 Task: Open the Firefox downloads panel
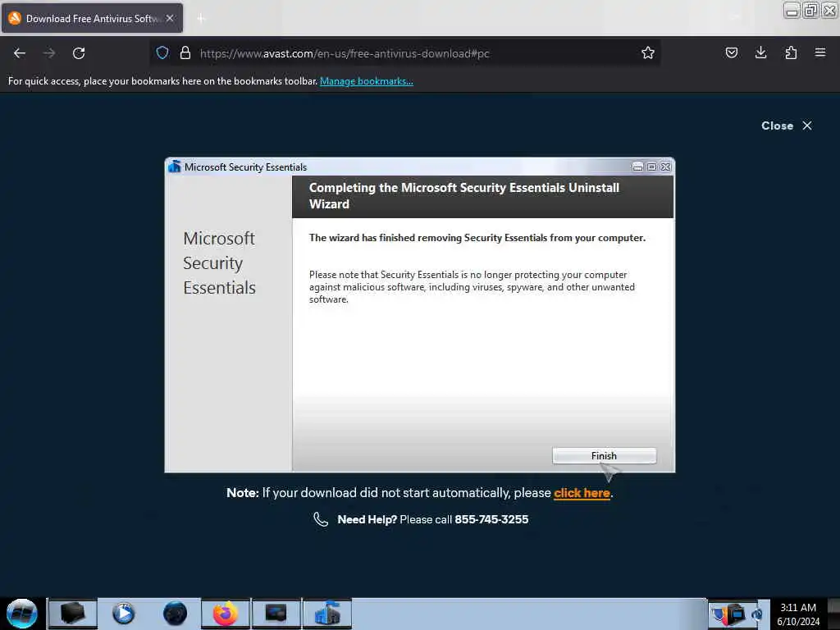(x=760, y=52)
